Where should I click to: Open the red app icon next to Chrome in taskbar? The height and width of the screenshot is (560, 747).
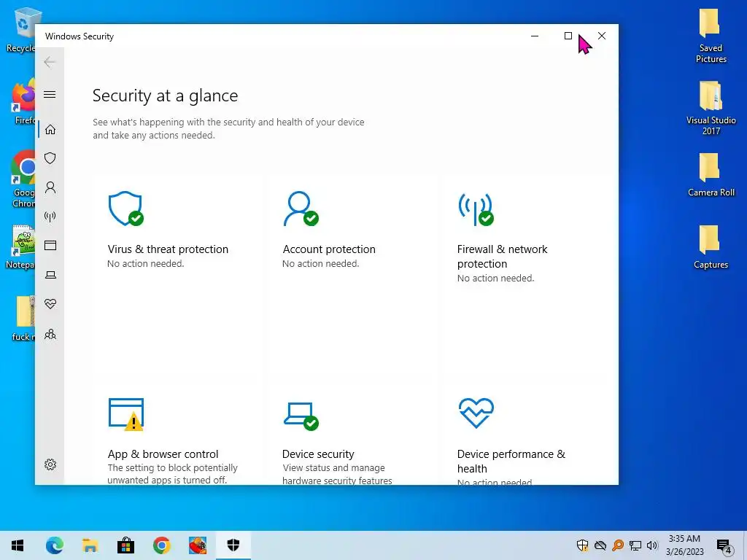pos(197,545)
